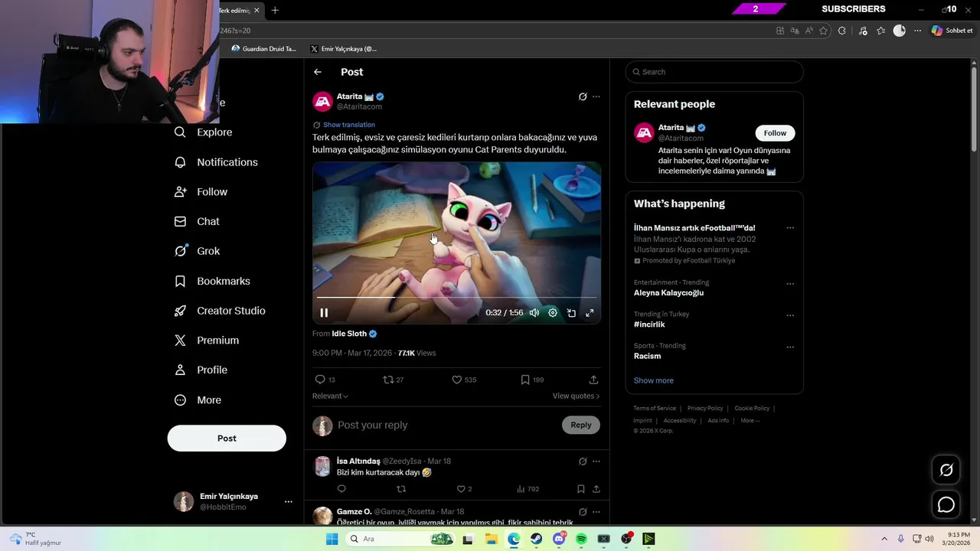
Task: Open Explore in the sidebar
Action: pos(204,132)
